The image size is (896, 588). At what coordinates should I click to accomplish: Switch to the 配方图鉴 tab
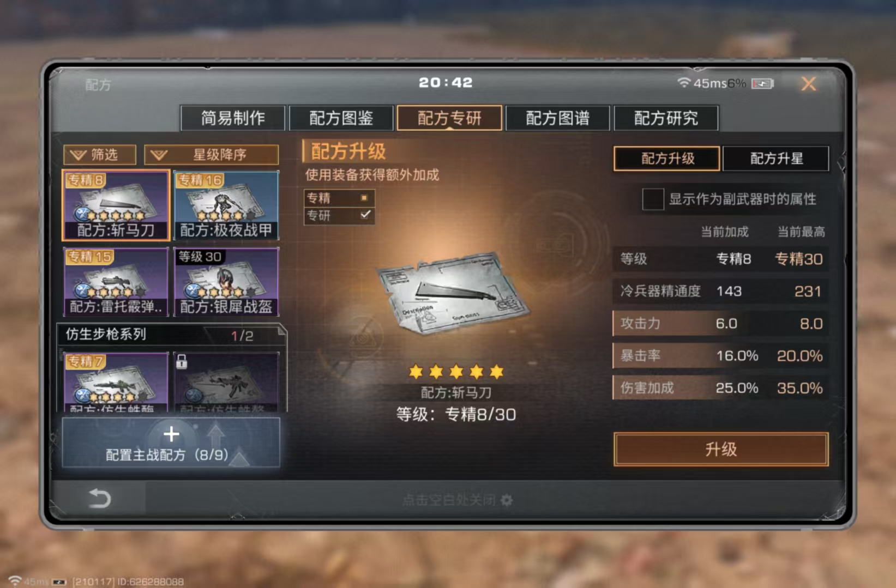pos(341,118)
